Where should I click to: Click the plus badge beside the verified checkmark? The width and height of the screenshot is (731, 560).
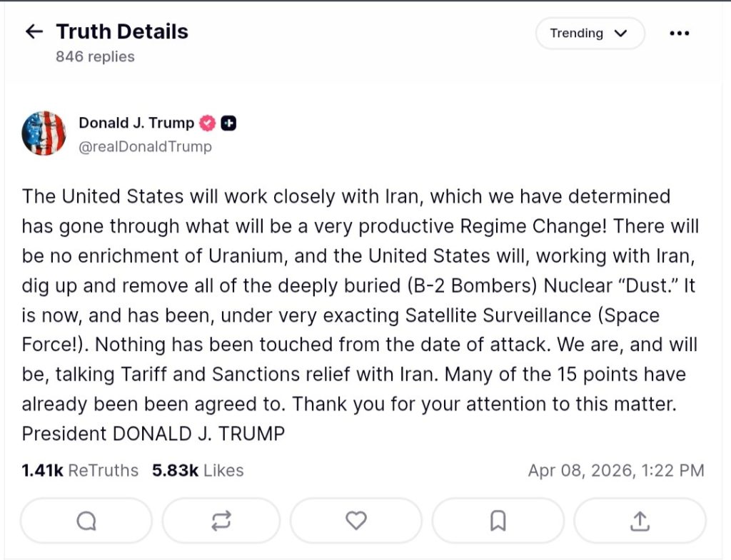(228, 123)
